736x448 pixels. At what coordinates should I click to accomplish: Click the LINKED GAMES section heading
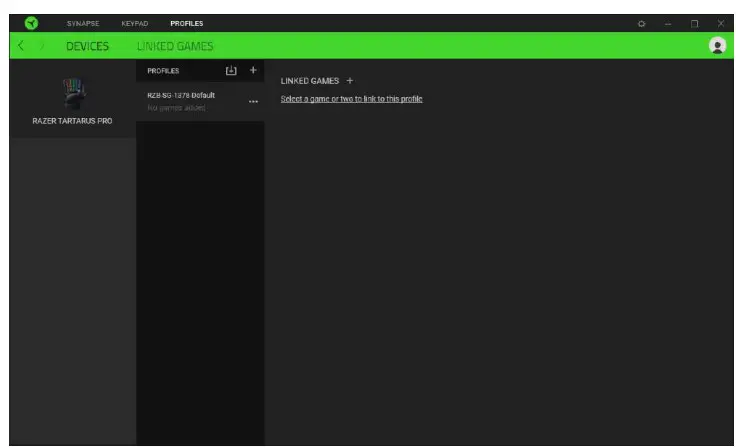point(309,81)
